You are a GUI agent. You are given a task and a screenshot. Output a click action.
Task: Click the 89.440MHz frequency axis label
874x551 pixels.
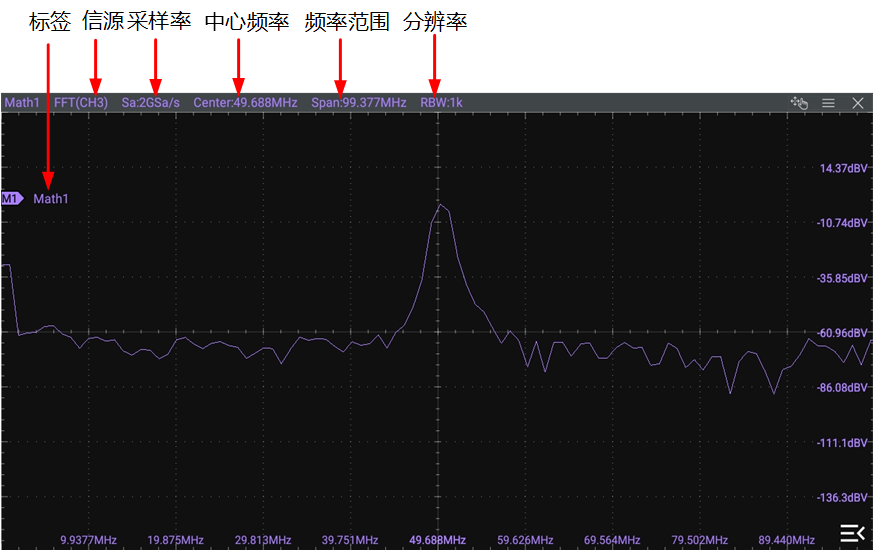(x=786, y=540)
